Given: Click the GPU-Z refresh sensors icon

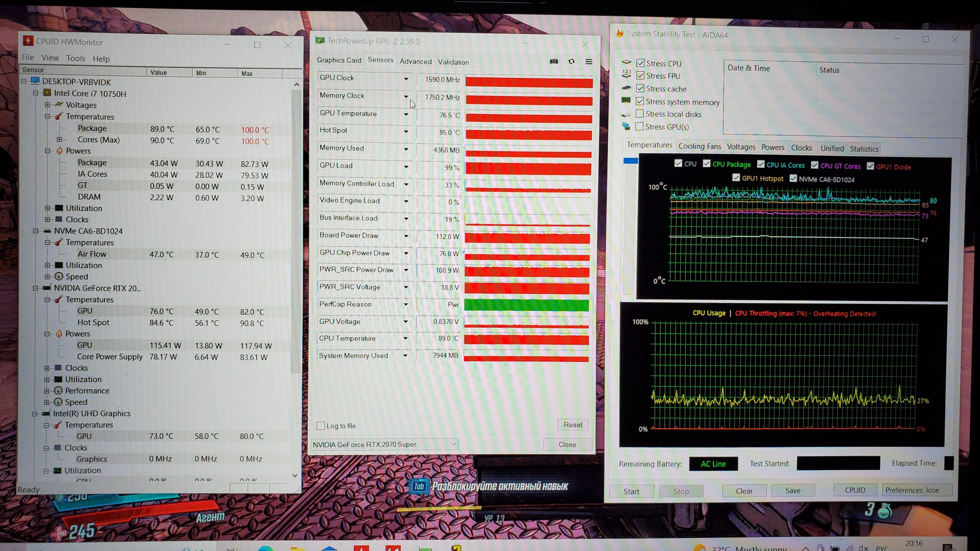Looking at the screenshot, I should tap(571, 62).
